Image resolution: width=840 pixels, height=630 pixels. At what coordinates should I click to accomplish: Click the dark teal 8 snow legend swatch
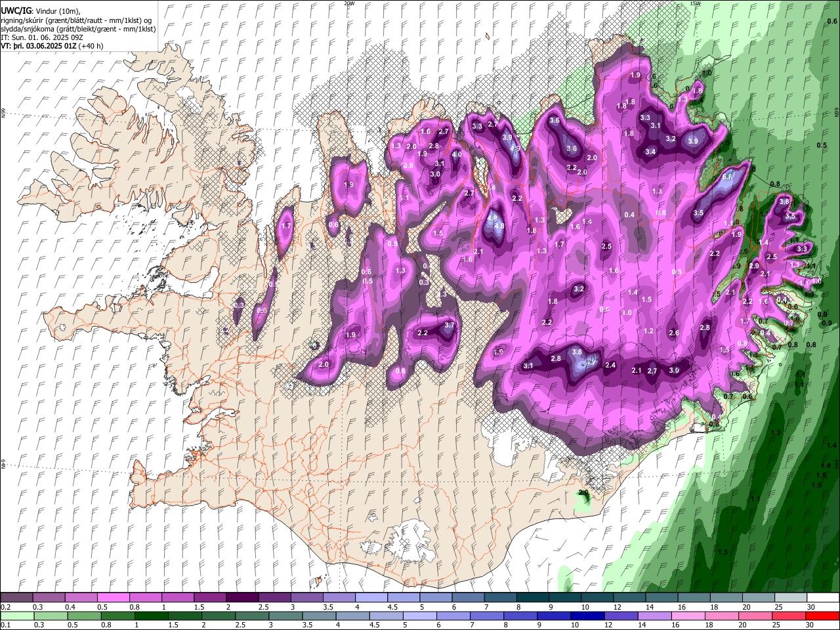533,598
